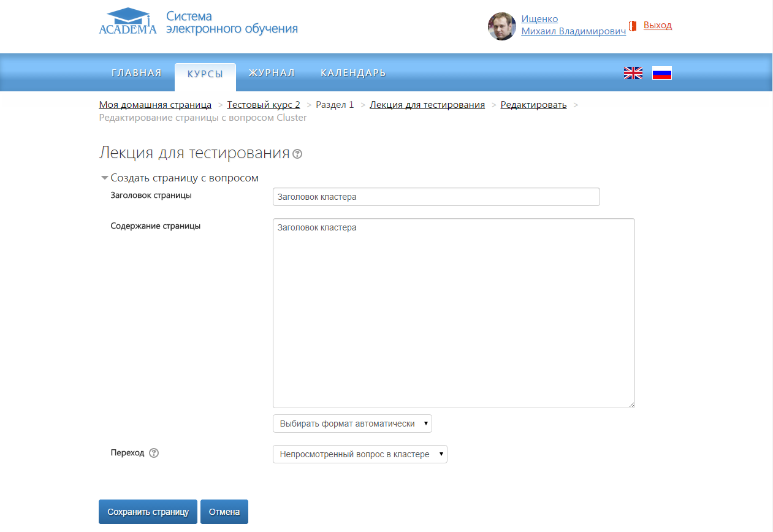Open help icon next to lecture title

pos(297,154)
